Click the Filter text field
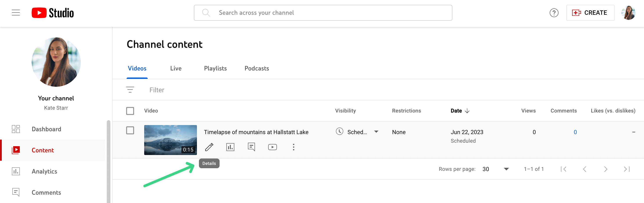The width and height of the screenshot is (644, 203). (x=157, y=90)
